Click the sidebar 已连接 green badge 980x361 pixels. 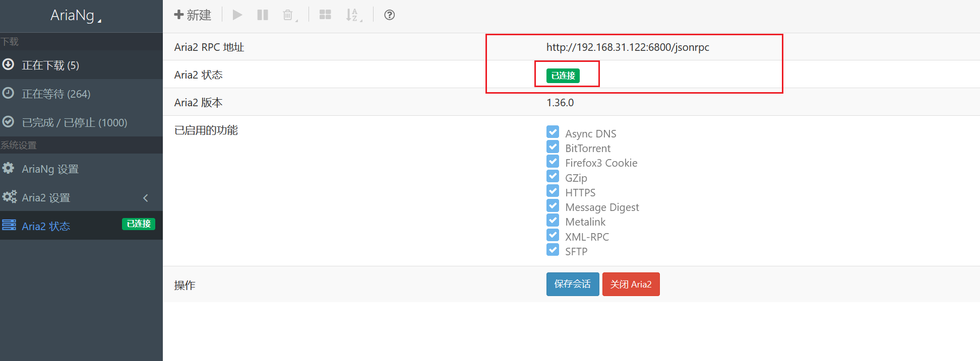point(139,224)
